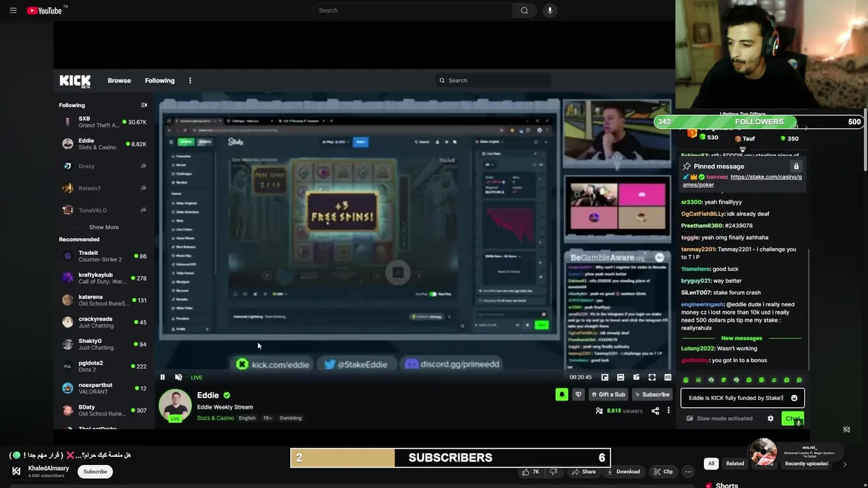Click the Kick logo
This screenshot has height=488, width=868.
[75, 81]
